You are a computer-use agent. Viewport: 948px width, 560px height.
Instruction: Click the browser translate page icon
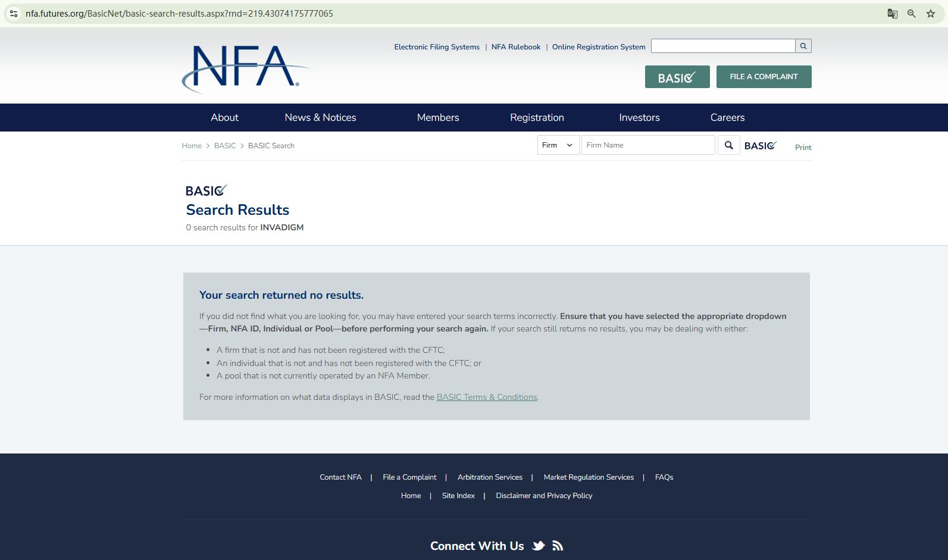892,14
